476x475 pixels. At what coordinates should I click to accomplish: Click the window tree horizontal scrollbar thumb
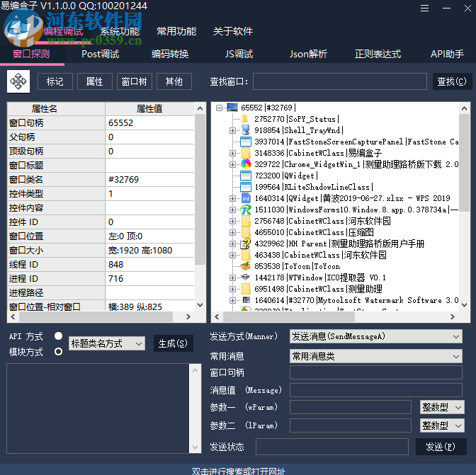coord(289,317)
